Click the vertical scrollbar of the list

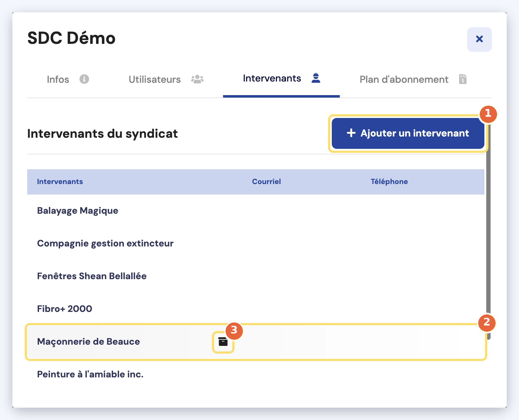[x=488, y=229]
